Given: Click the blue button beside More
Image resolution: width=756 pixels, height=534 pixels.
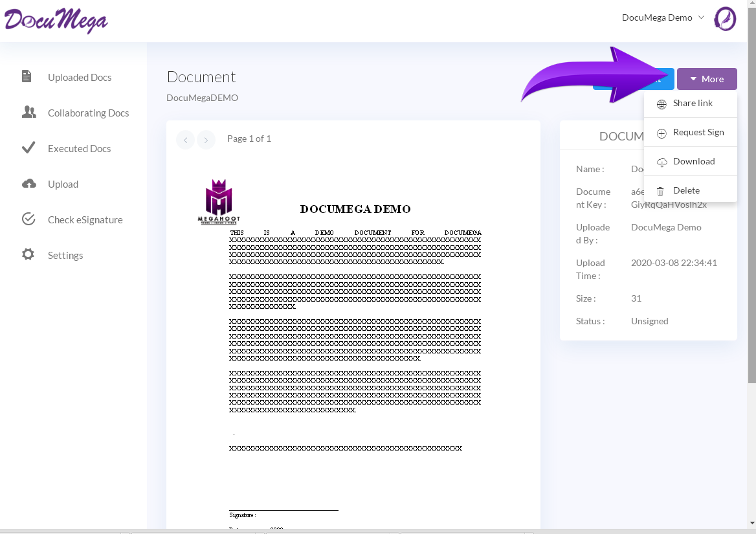Looking at the screenshot, I should [633, 79].
